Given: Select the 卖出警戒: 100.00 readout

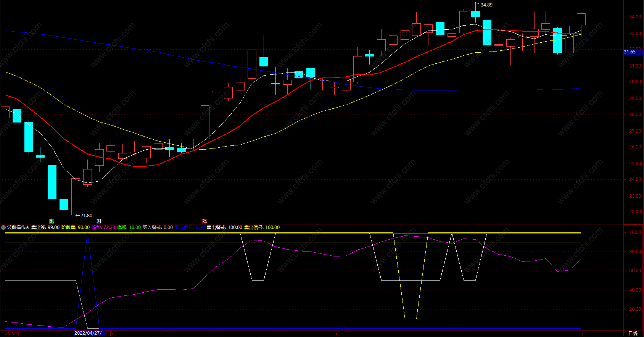Looking at the screenshot, I should tap(224, 227).
